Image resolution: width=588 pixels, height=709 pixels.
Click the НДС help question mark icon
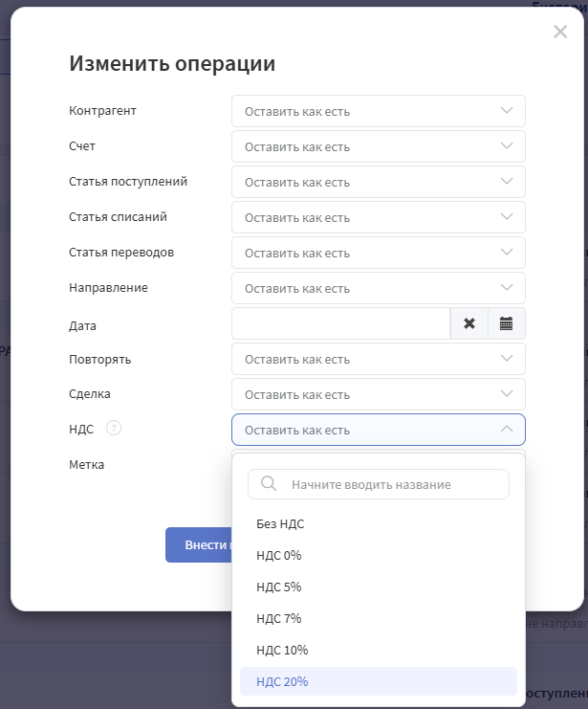[114, 429]
